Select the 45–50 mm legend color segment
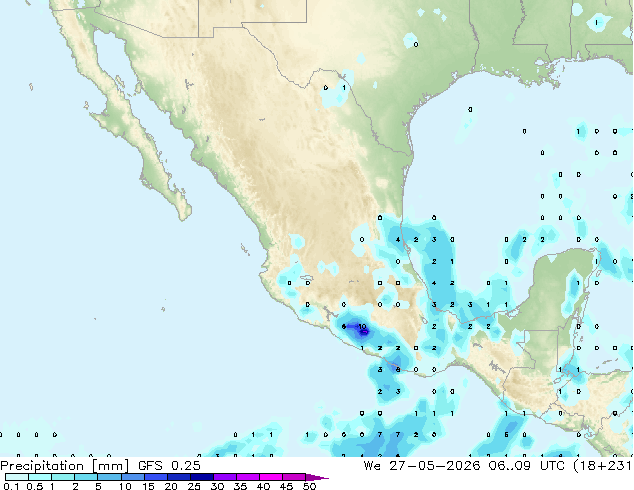 point(294,477)
